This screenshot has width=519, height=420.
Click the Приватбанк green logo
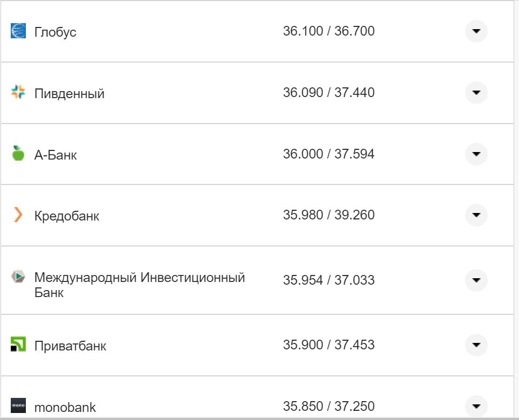pyautogui.click(x=17, y=345)
